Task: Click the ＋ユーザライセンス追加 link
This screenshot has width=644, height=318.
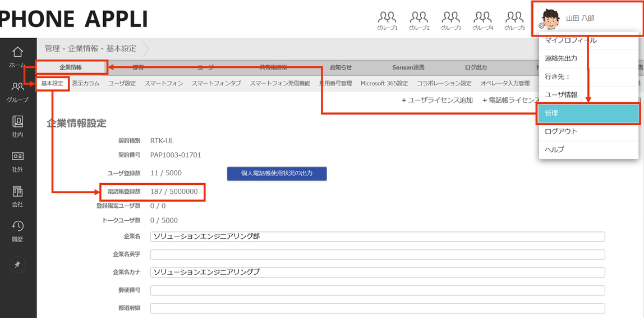Action: (x=436, y=100)
